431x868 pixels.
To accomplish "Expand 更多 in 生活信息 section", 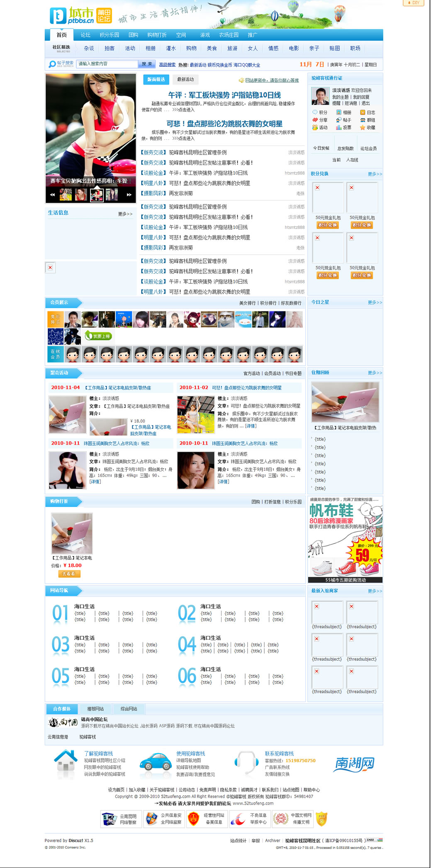I will tap(125, 214).
